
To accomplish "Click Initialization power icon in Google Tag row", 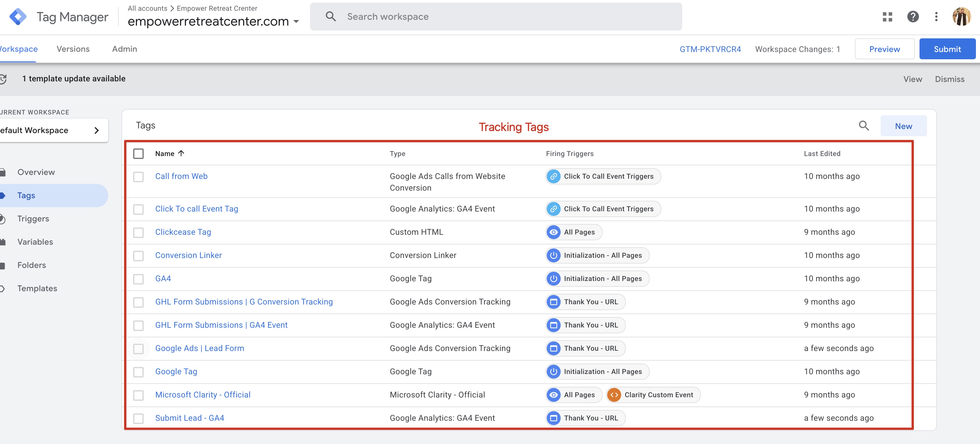I will click(x=553, y=372).
